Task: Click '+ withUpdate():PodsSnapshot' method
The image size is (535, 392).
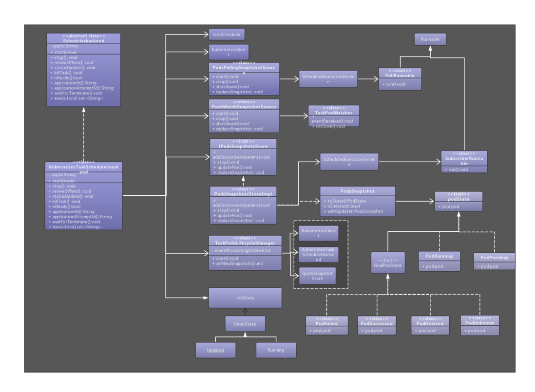Action: [x=353, y=211]
